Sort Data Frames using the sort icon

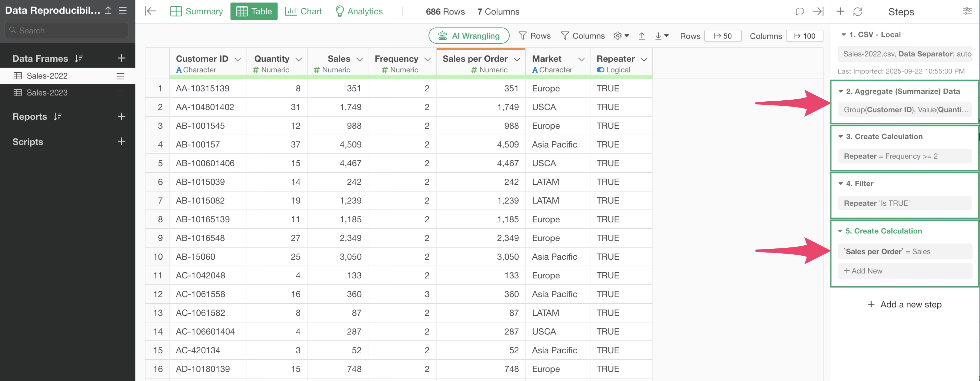pos(79,58)
